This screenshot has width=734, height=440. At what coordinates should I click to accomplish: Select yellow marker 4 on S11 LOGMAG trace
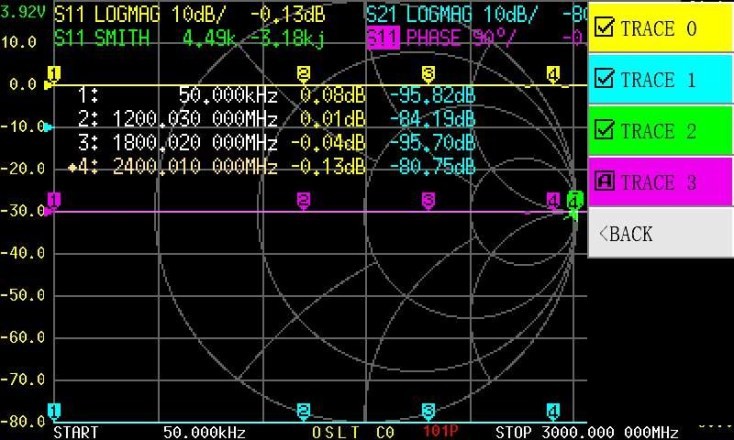[553, 74]
